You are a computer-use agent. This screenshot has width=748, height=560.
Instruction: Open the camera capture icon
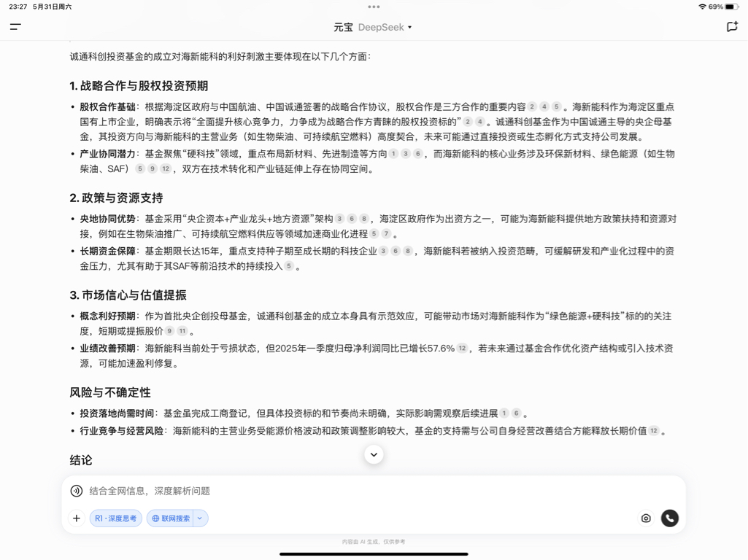(x=646, y=518)
